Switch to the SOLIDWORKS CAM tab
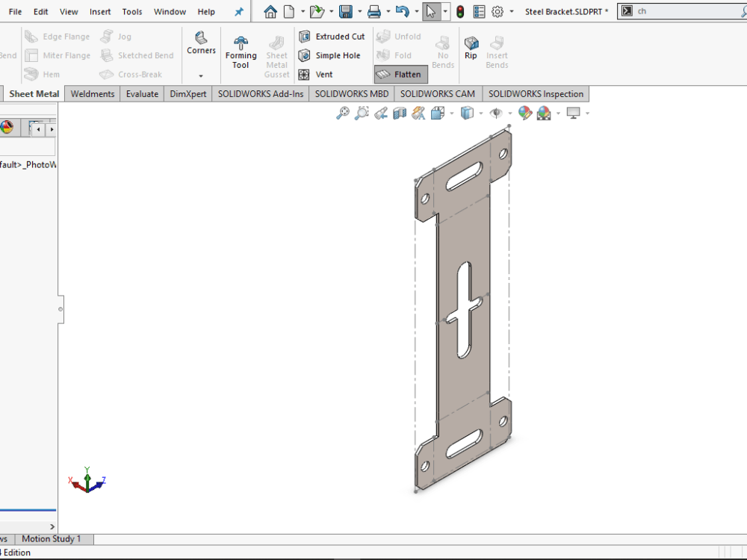The width and height of the screenshot is (747, 560). [437, 93]
